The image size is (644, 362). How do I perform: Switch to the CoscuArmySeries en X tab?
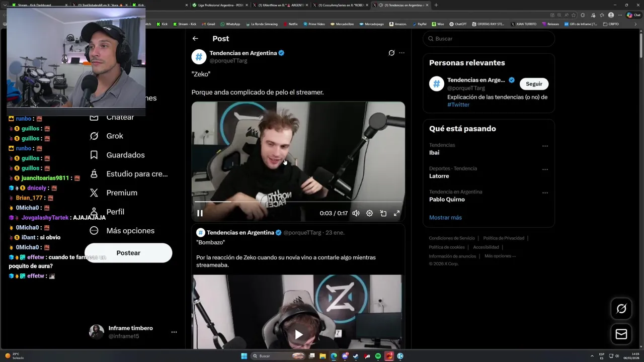[x=340, y=5]
